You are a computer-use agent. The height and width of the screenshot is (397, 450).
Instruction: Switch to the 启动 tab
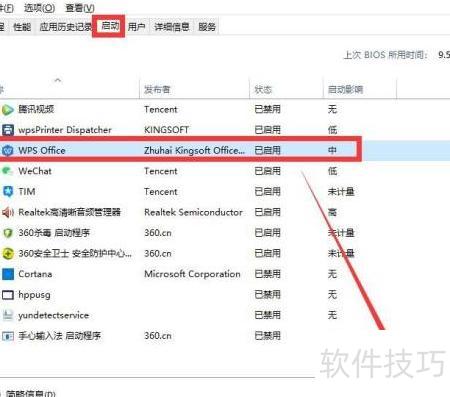click(110, 26)
